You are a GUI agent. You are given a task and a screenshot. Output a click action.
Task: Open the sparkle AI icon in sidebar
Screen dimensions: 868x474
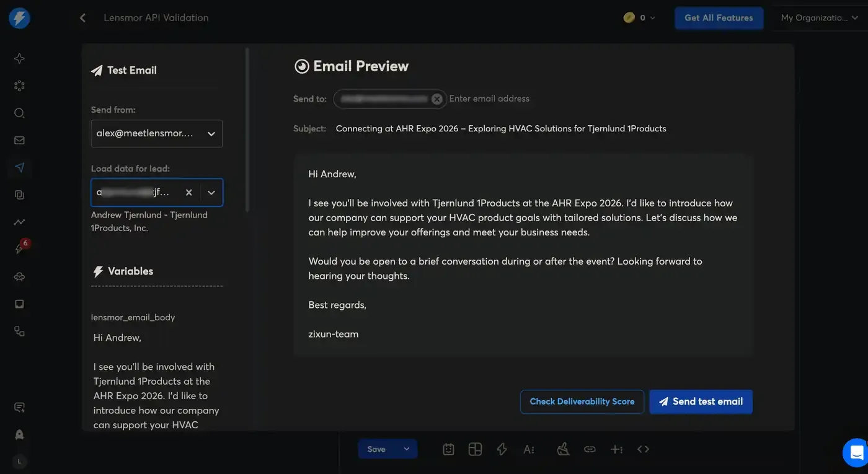tap(19, 59)
